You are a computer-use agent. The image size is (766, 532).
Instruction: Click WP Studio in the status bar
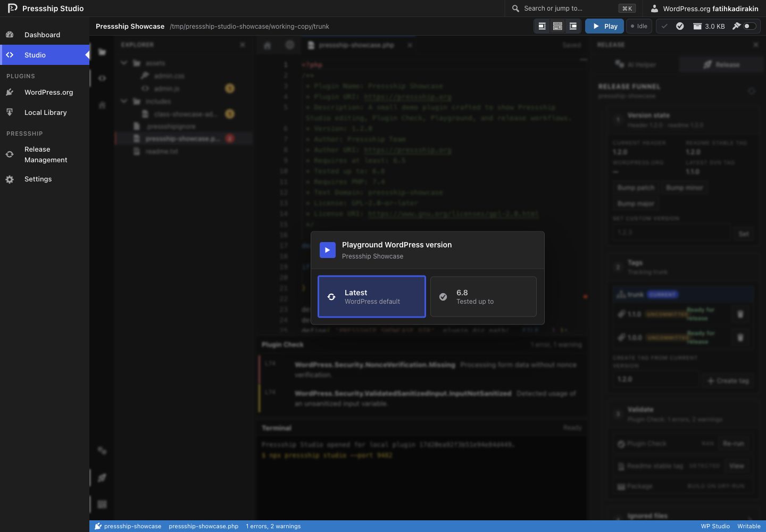[715, 526]
